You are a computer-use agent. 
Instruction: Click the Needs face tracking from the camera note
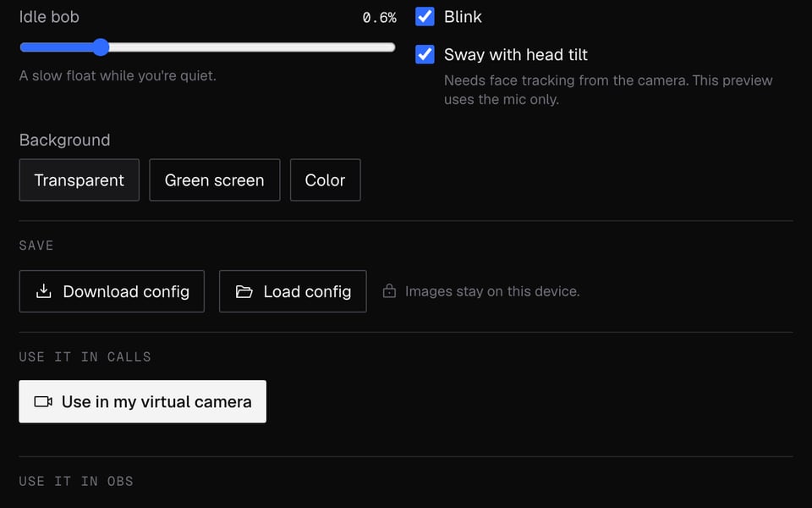click(608, 90)
